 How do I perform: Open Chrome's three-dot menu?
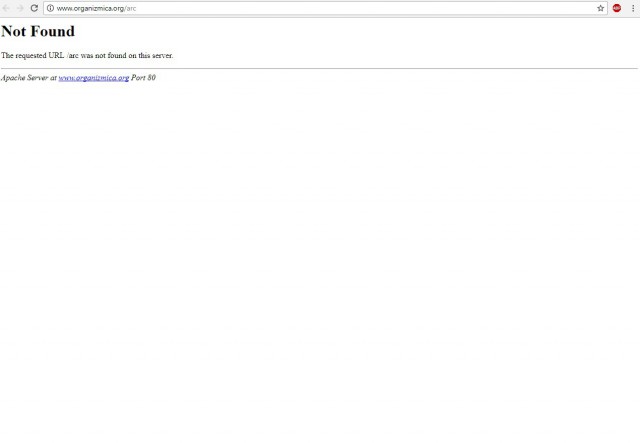(x=633, y=8)
